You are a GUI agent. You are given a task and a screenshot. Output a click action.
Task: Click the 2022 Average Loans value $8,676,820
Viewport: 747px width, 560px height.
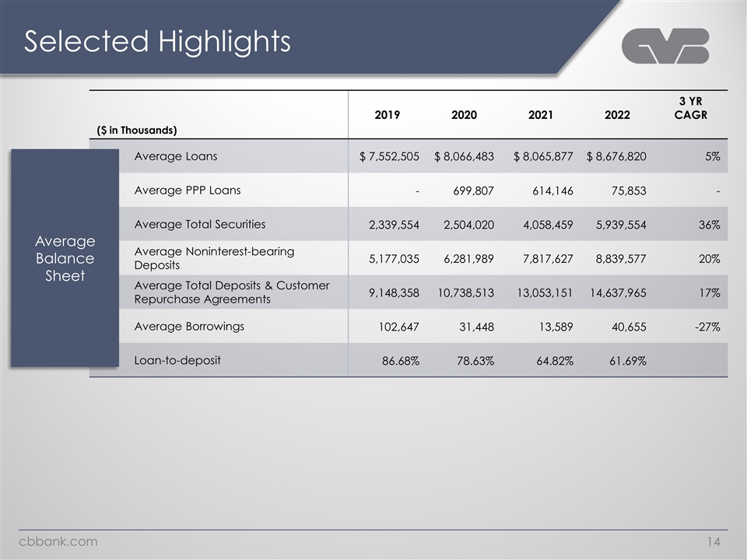[616, 157]
